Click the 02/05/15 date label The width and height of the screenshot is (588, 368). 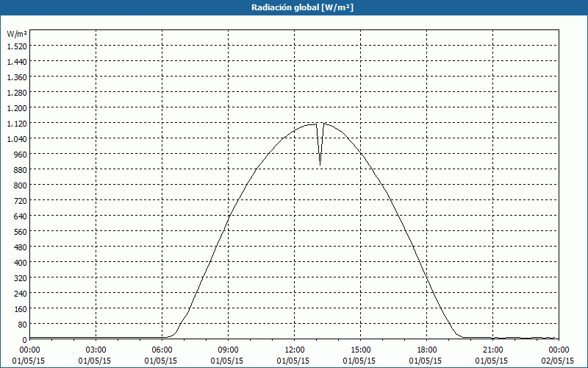pyautogui.click(x=558, y=361)
